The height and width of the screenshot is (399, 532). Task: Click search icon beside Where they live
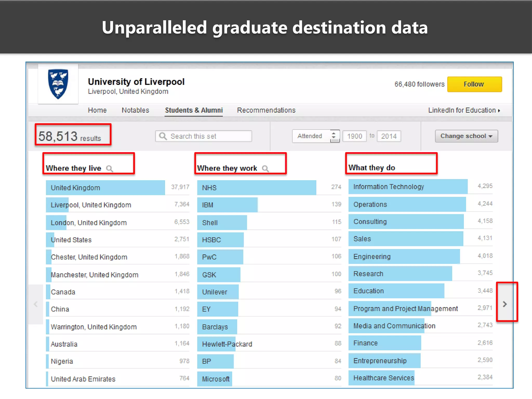click(110, 169)
